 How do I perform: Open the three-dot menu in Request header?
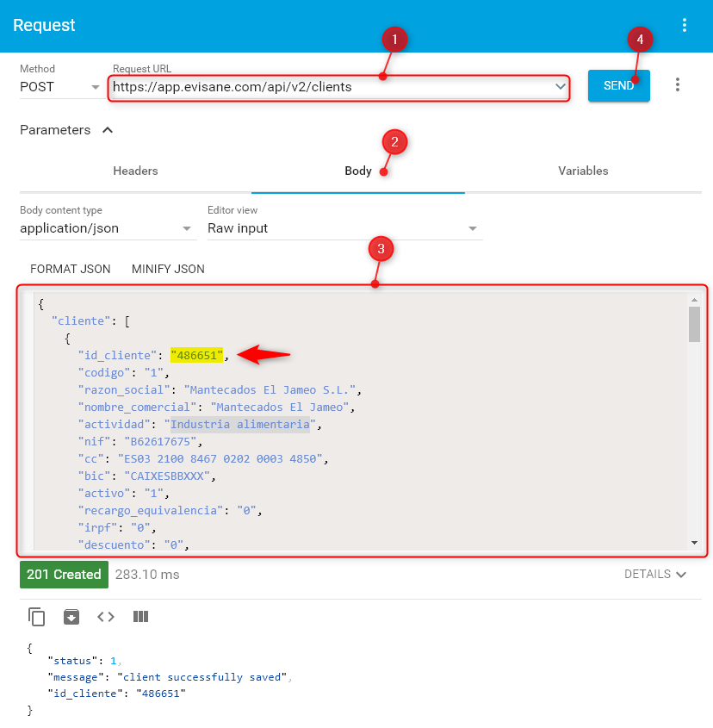[685, 25]
